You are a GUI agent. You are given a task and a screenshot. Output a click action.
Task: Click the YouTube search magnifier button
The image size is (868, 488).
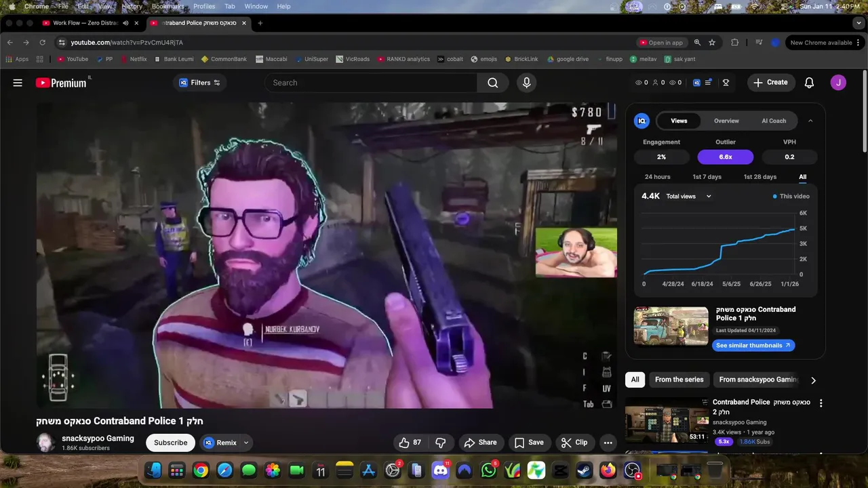point(493,83)
